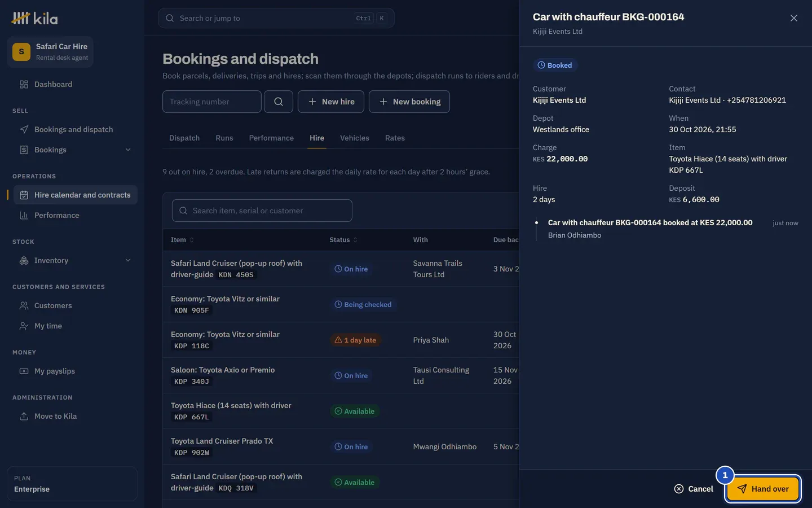Screen dimensions: 812x508
Task: Click the search item, serial or customer field
Action: point(262,211)
